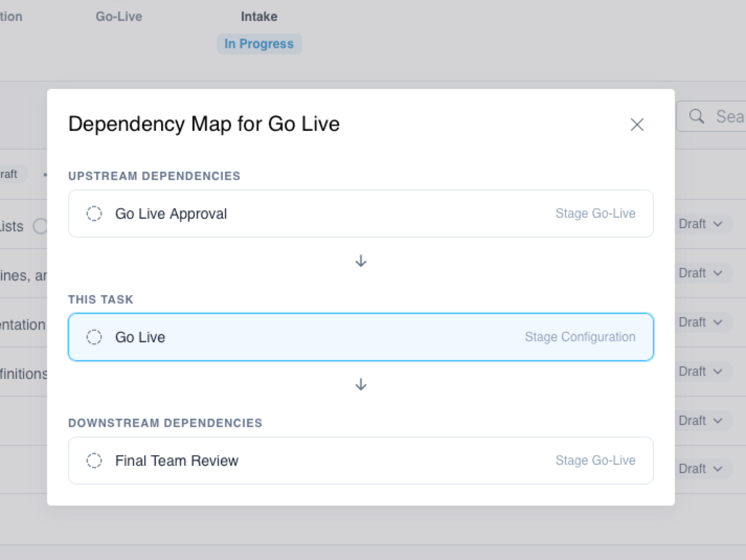Select the highlighted Go Live task card
Screen dimensions: 746x560
[x=361, y=337]
